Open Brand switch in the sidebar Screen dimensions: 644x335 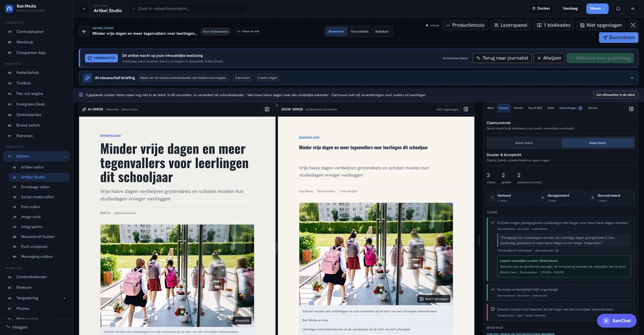coord(36,125)
